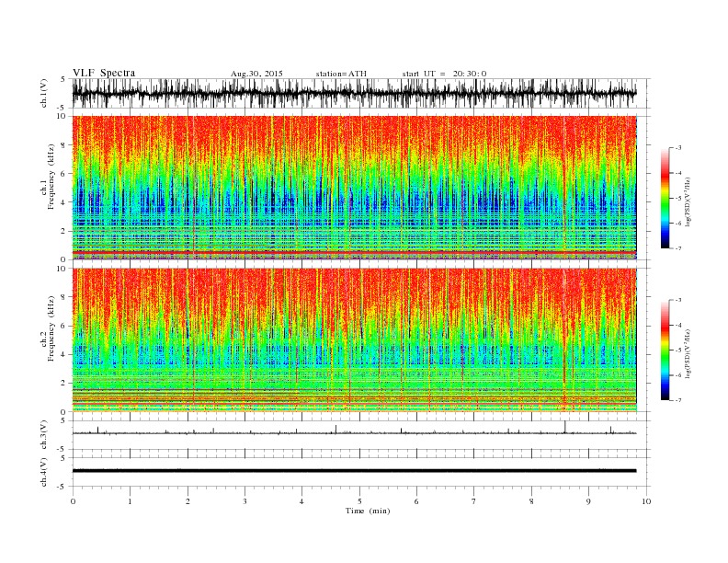
Task: Click the "station=ATH" header label
Action: (x=341, y=74)
